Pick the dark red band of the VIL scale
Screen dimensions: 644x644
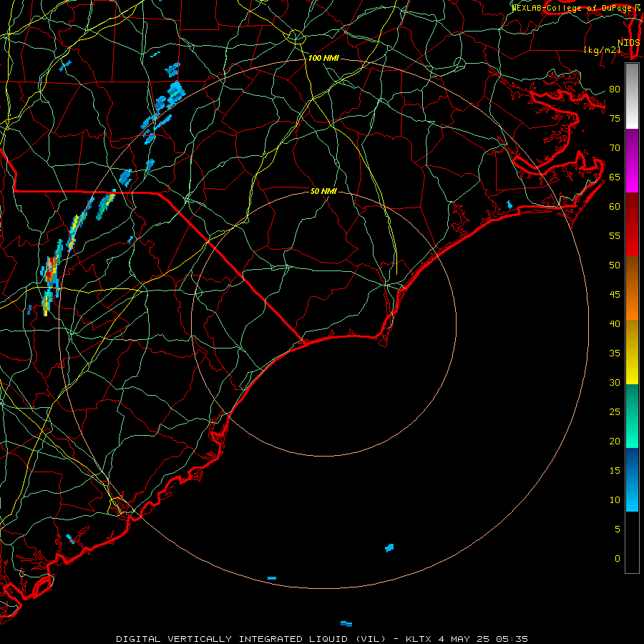click(632, 225)
